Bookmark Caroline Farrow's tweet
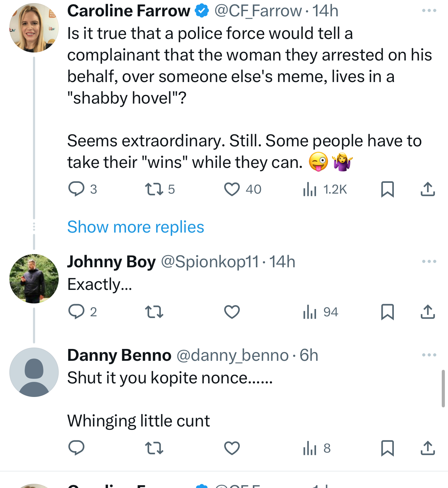Image resolution: width=448 pixels, height=488 pixels. click(x=387, y=189)
